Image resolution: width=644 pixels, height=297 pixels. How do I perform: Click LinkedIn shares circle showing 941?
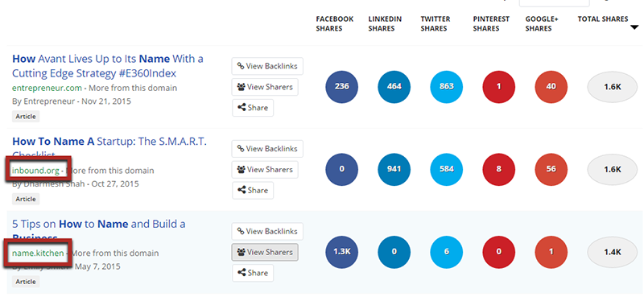(x=394, y=169)
